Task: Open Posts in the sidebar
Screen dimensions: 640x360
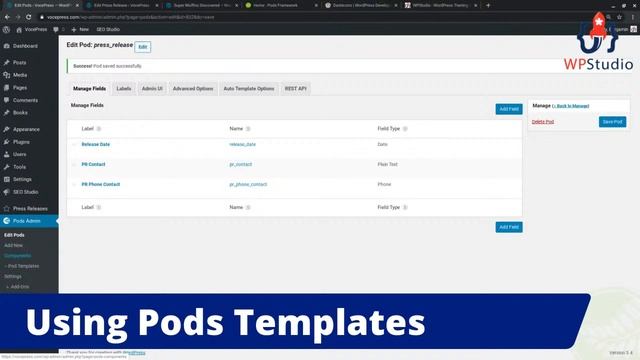Action: (20, 62)
